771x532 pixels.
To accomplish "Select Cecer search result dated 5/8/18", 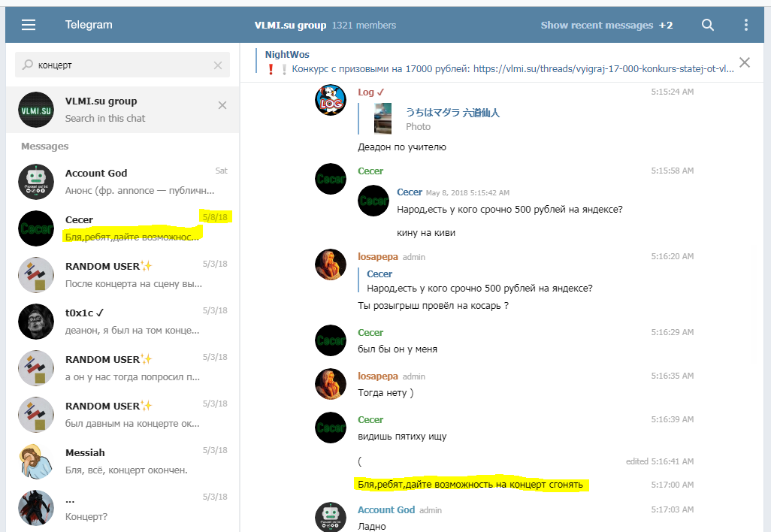I will 122,228.
